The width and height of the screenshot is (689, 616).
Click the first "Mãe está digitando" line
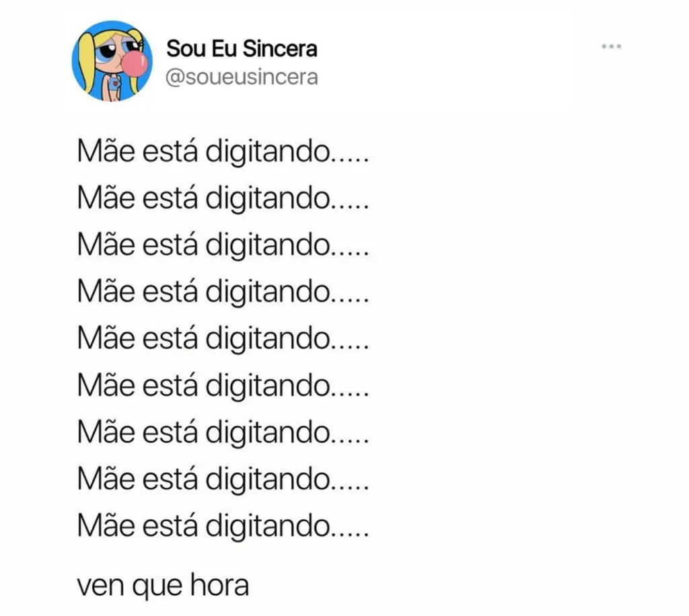tap(223, 153)
